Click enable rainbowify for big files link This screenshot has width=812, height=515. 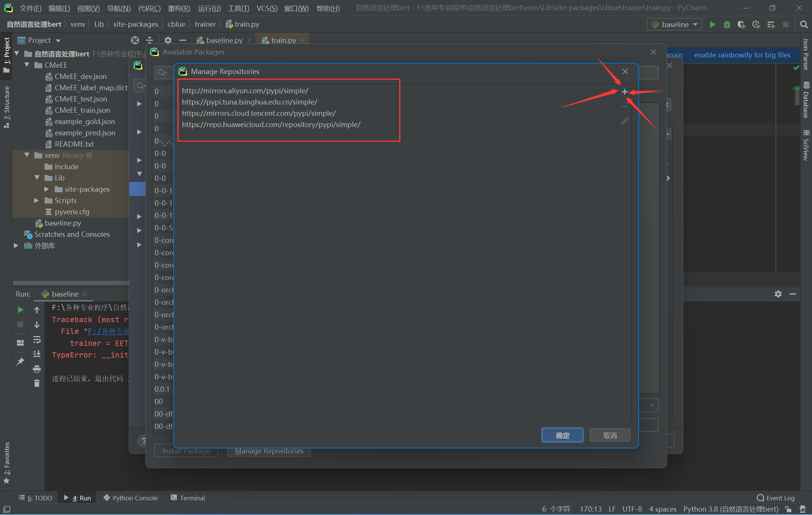(x=742, y=55)
